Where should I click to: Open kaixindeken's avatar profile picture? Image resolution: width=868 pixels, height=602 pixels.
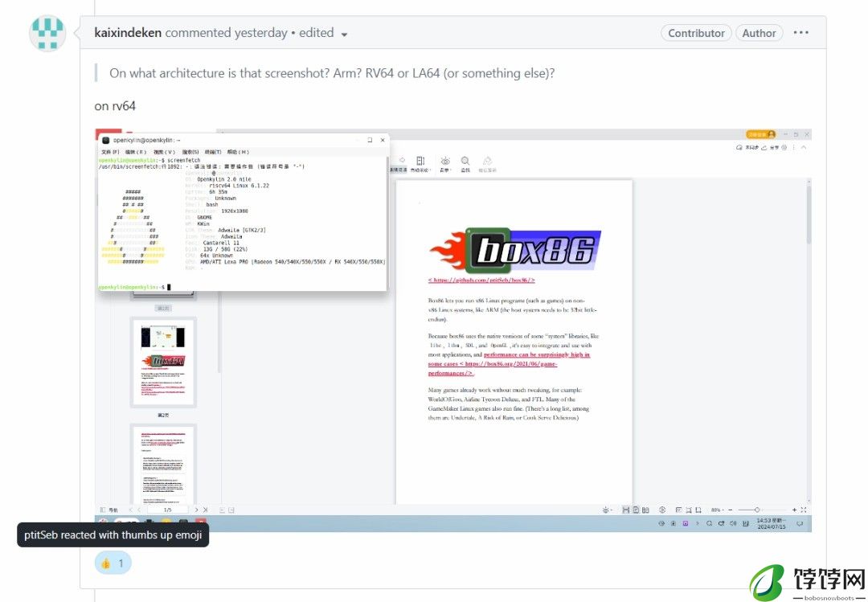tap(47, 34)
